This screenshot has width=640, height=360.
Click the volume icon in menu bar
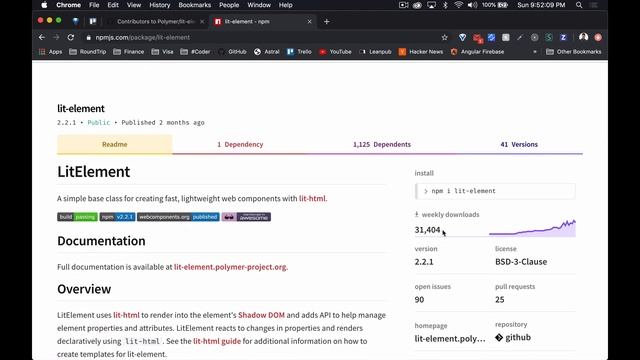coord(472,5)
